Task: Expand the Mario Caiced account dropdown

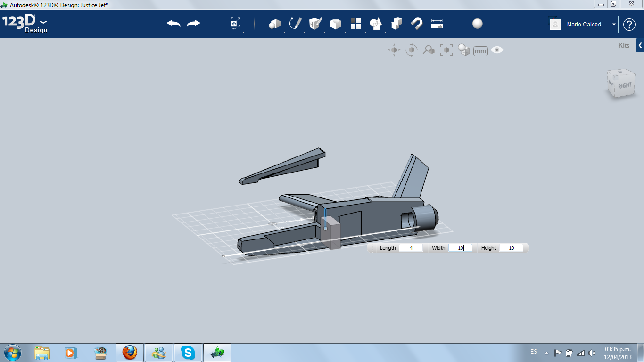Action: pos(614,24)
